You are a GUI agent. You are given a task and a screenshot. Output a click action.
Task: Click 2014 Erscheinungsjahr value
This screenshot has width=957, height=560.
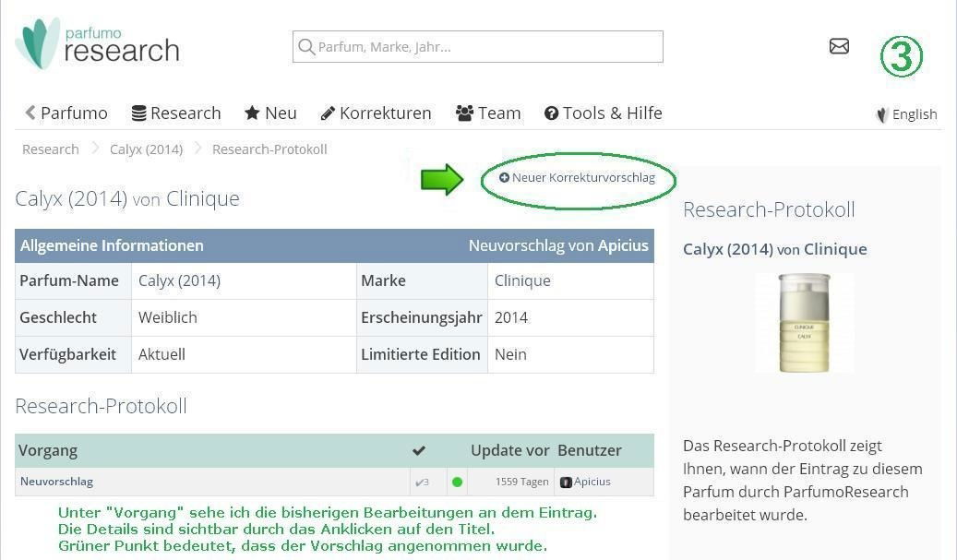[x=511, y=317]
